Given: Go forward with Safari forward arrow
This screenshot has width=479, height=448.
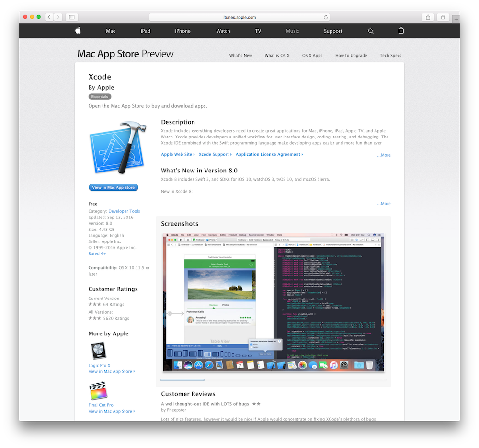Looking at the screenshot, I should pyautogui.click(x=58, y=17).
